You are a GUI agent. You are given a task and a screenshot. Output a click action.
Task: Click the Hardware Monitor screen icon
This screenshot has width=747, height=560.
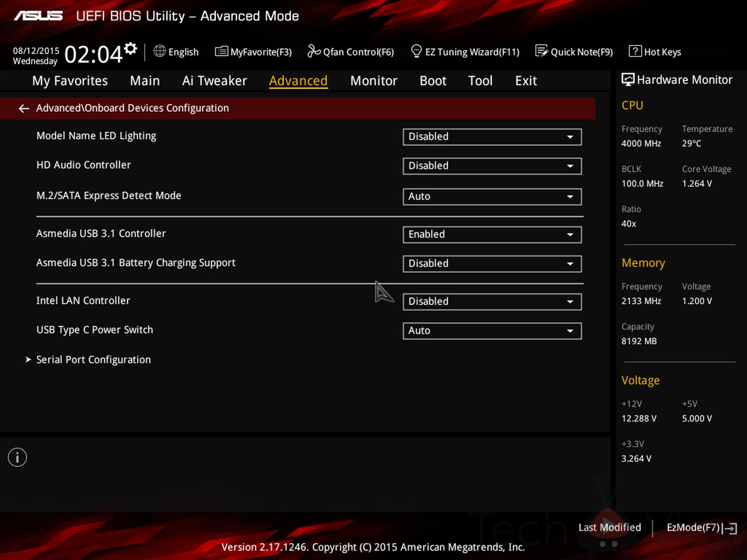628,79
